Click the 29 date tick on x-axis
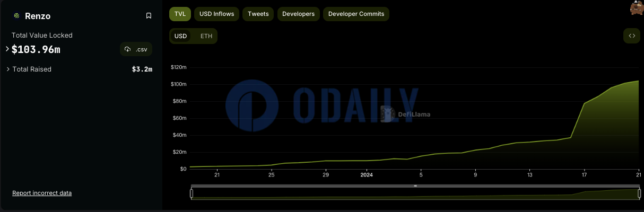644x212 pixels. point(326,174)
